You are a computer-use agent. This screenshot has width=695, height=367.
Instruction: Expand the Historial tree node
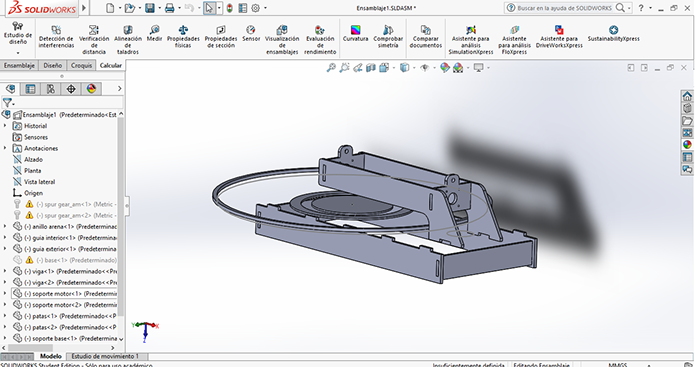point(5,126)
